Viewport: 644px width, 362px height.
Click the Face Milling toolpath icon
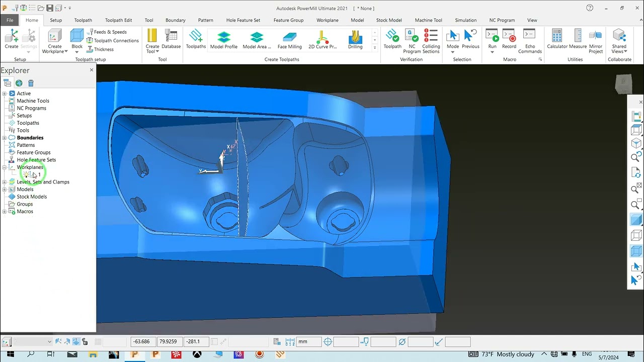click(x=289, y=39)
